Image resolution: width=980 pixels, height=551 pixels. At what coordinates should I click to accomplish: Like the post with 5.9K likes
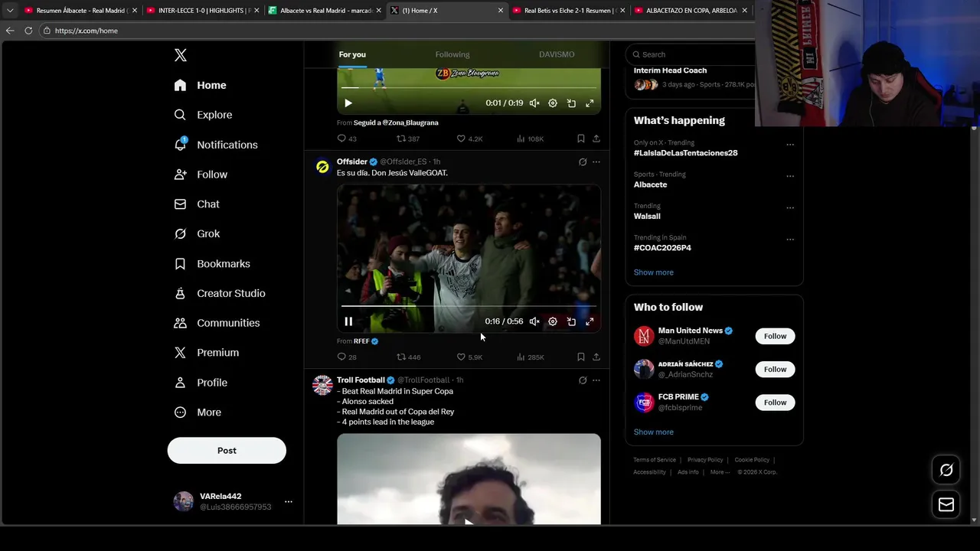pyautogui.click(x=469, y=357)
